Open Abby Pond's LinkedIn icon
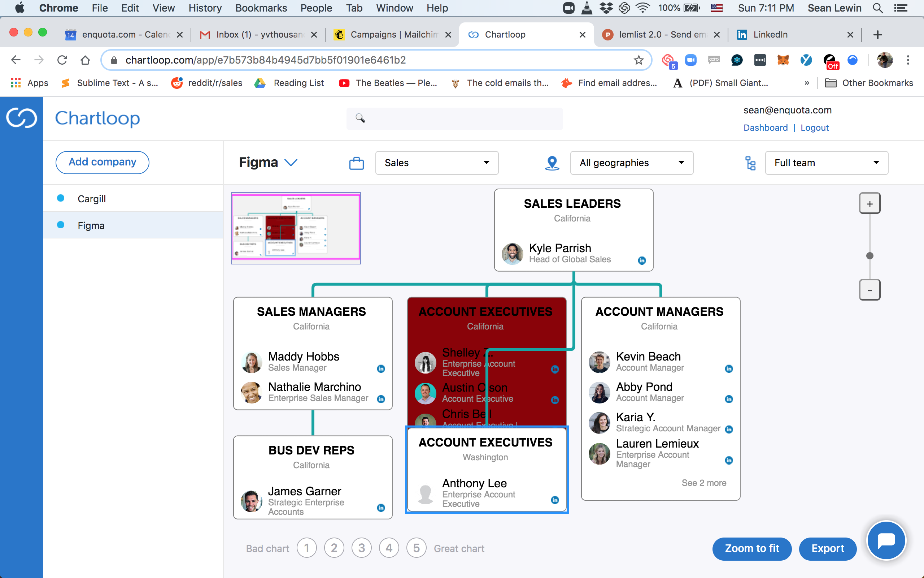Screen dimensions: 924x578 729,399
